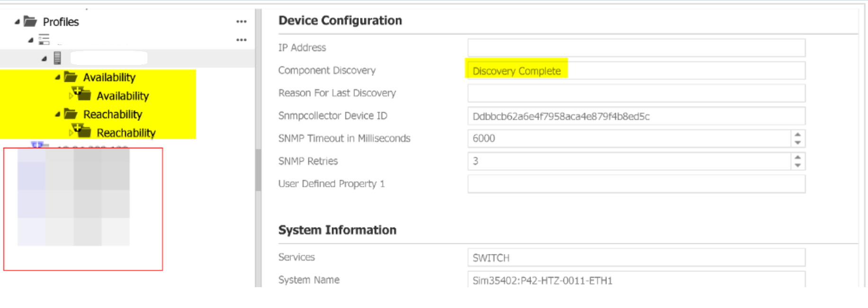The width and height of the screenshot is (868, 308).
Task: Collapse the top-level Reachability folder
Action: pyautogui.click(x=57, y=114)
